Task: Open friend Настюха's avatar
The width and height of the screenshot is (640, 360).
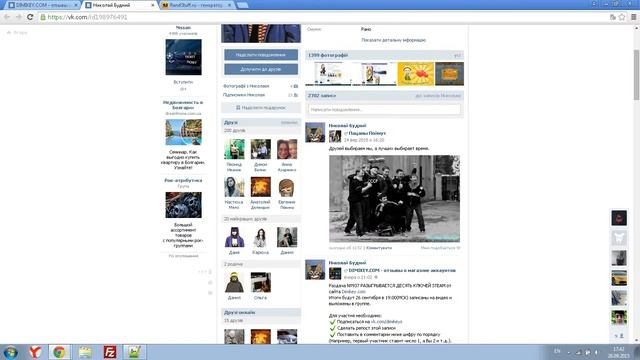Action: point(234,187)
